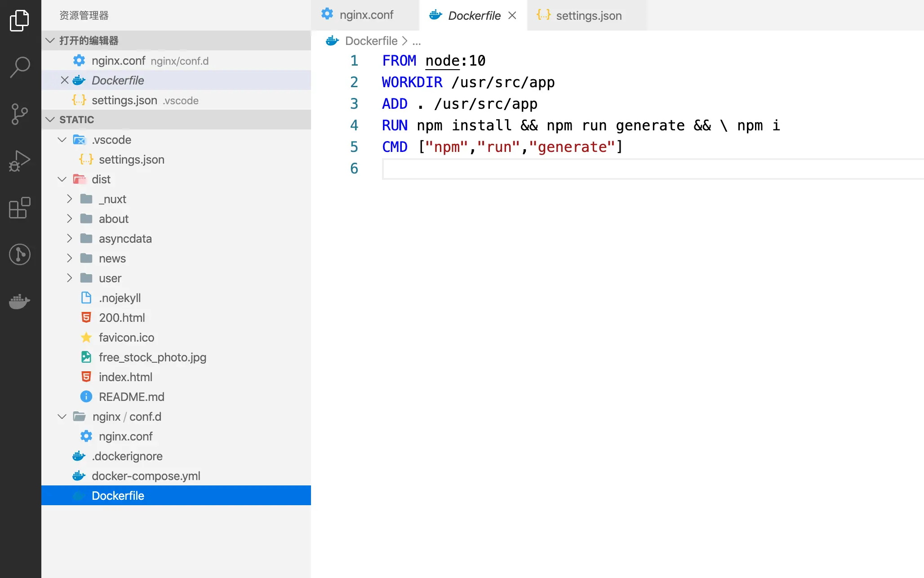Open the Git Graph circular icon

coord(20,254)
